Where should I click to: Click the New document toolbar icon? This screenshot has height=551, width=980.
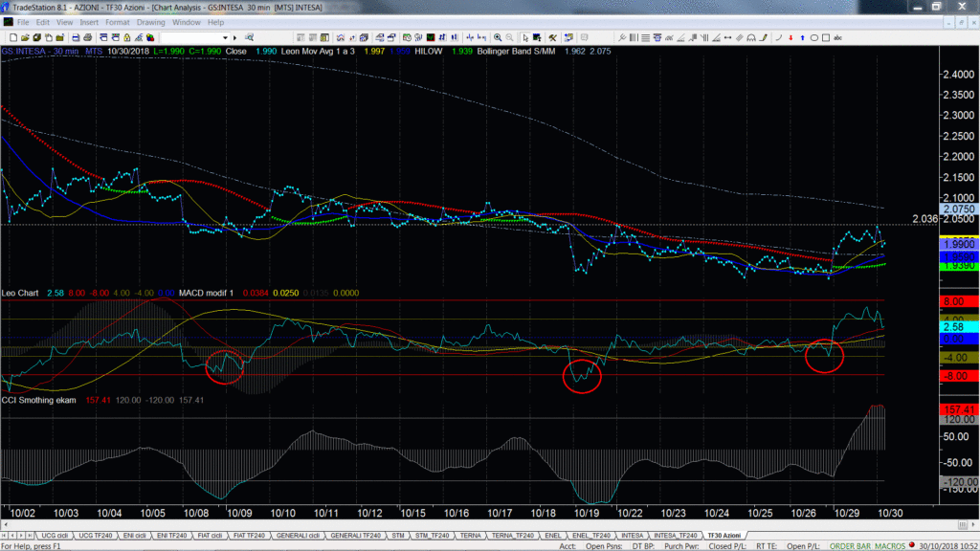point(13,37)
